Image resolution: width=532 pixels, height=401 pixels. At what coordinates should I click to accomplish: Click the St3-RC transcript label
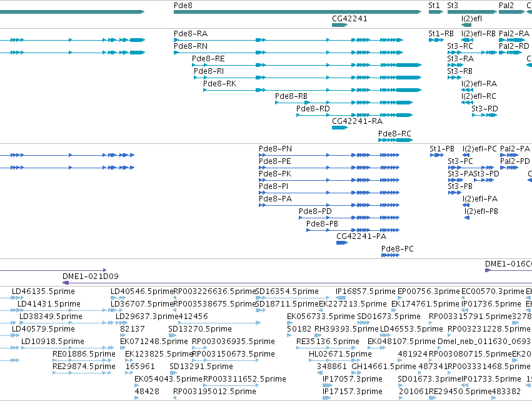460,46
